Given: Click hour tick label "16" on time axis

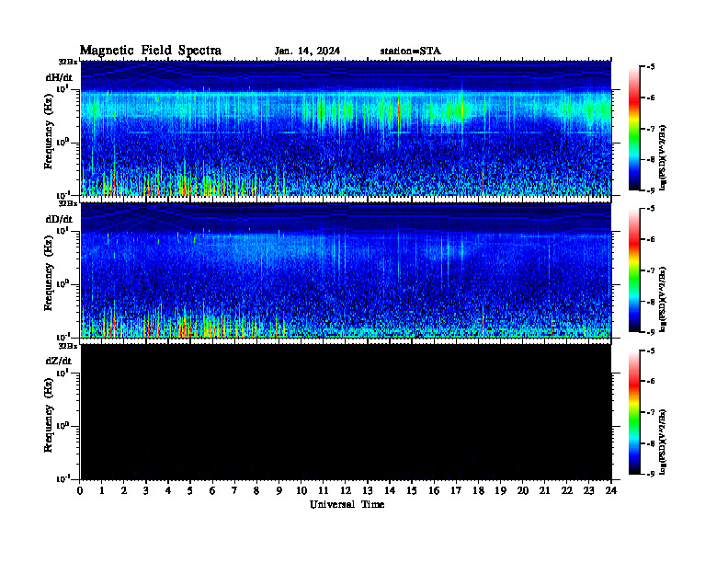Looking at the screenshot, I should click(434, 491).
